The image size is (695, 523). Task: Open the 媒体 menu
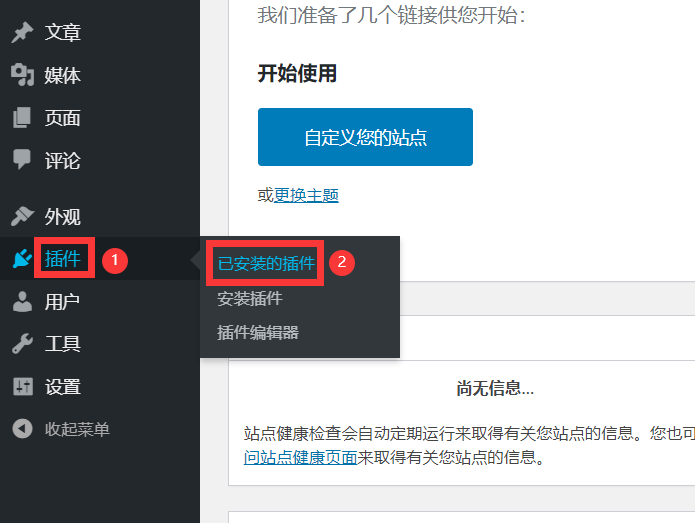click(x=62, y=75)
